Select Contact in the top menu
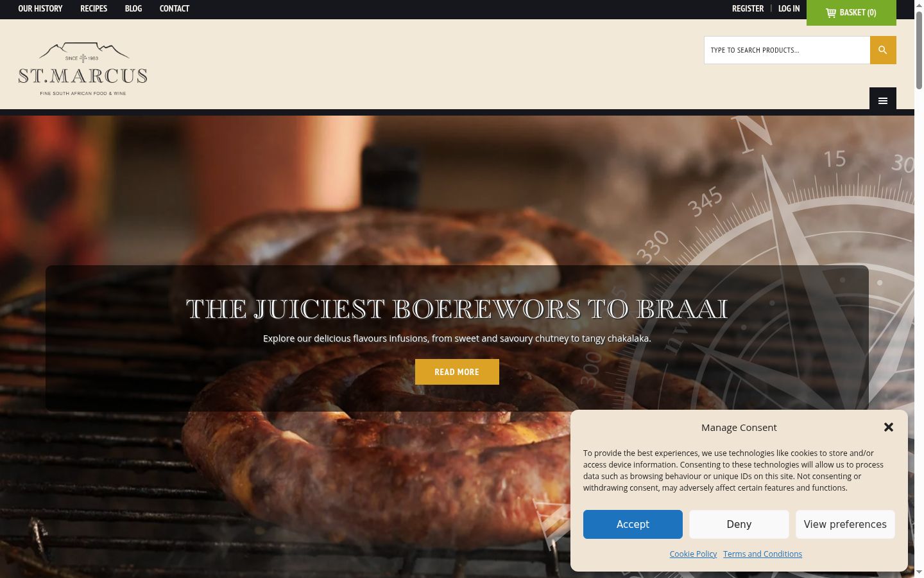The width and height of the screenshot is (924, 578). (x=175, y=8)
